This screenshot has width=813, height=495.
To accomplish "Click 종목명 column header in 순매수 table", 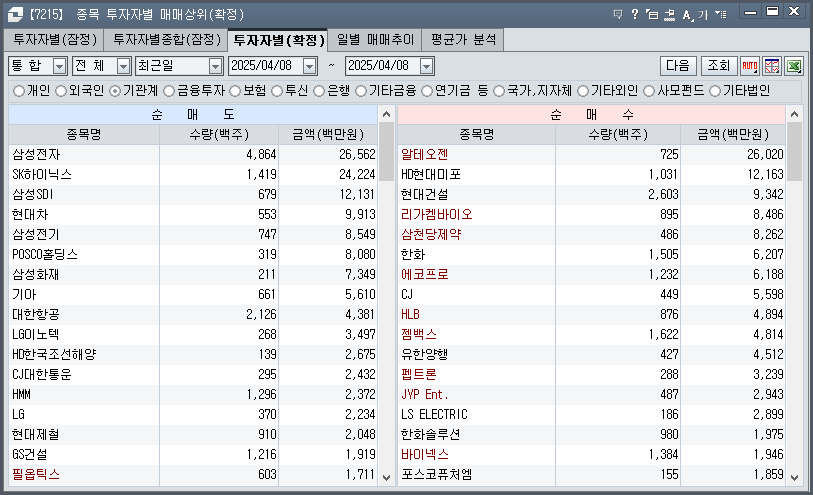I will pyautogui.click(x=476, y=135).
